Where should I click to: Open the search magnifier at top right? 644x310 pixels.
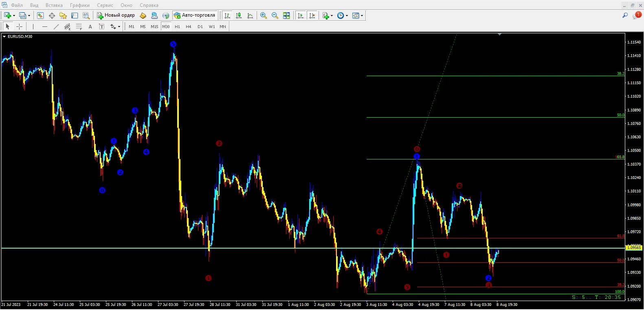[625, 15]
